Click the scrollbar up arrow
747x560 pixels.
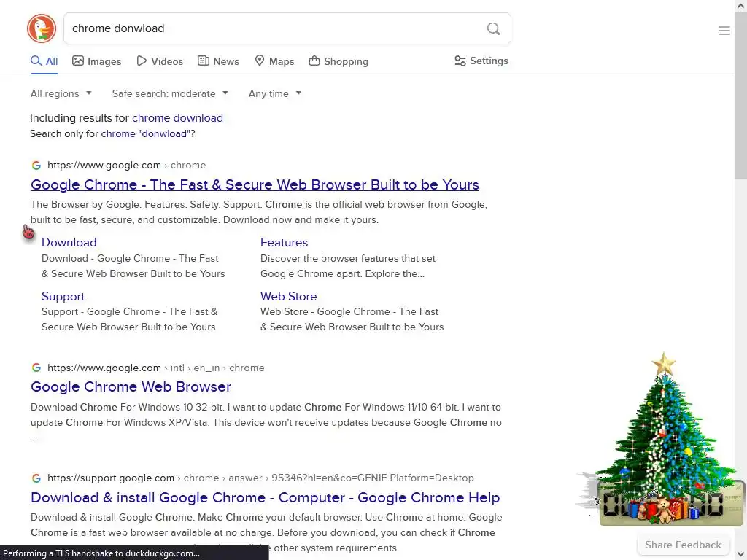click(741, 6)
